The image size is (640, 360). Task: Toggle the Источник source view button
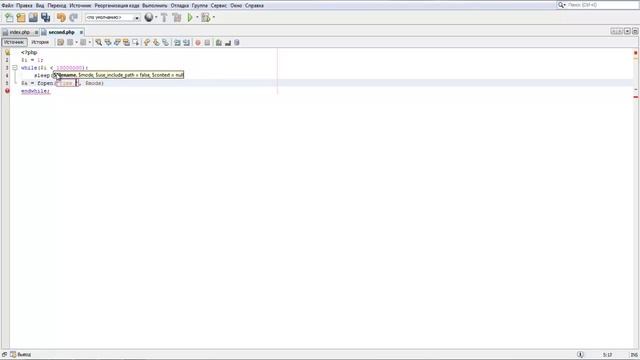[x=14, y=42]
